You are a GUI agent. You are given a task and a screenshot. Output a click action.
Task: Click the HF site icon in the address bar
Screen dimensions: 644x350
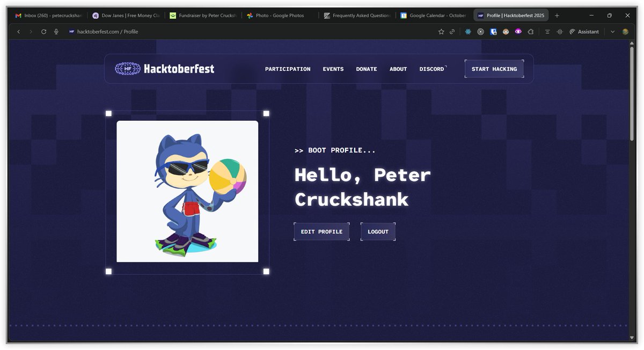(x=71, y=32)
